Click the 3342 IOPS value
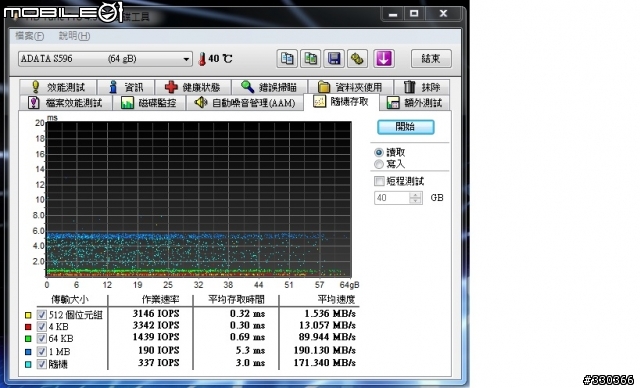Screen dimensions: 640x388 pyautogui.click(x=156, y=326)
